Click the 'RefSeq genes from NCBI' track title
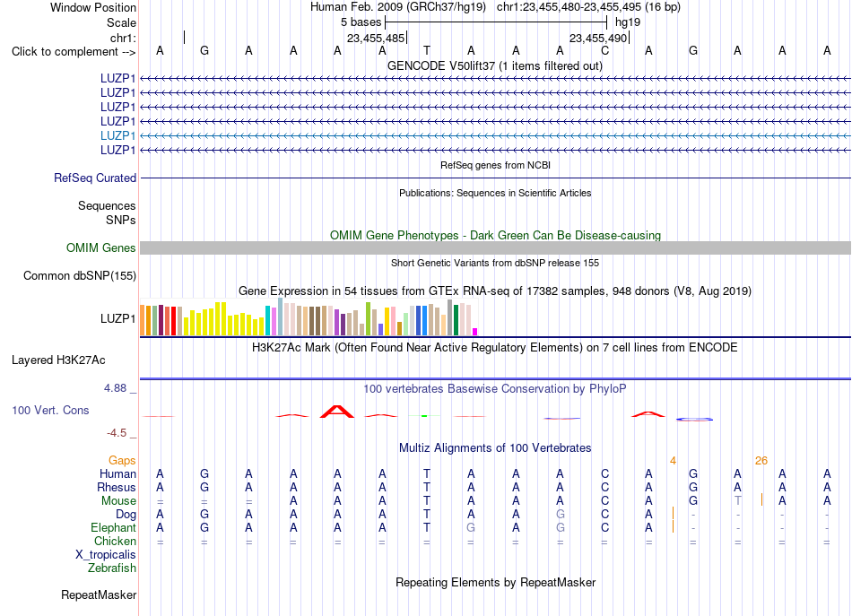The image size is (852, 616). click(x=495, y=165)
